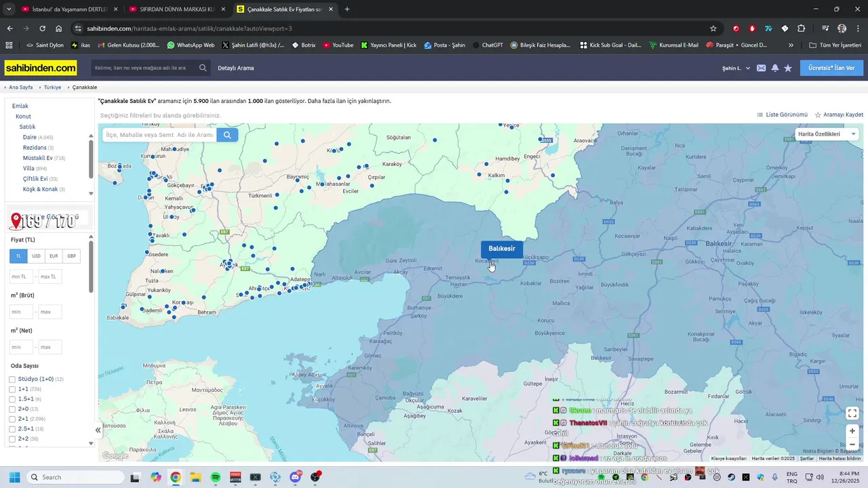Screen dimensions: 868x488
Task: Check the 1.5+1 room checkbox
Action: pyautogui.click(x=12, y=399)
